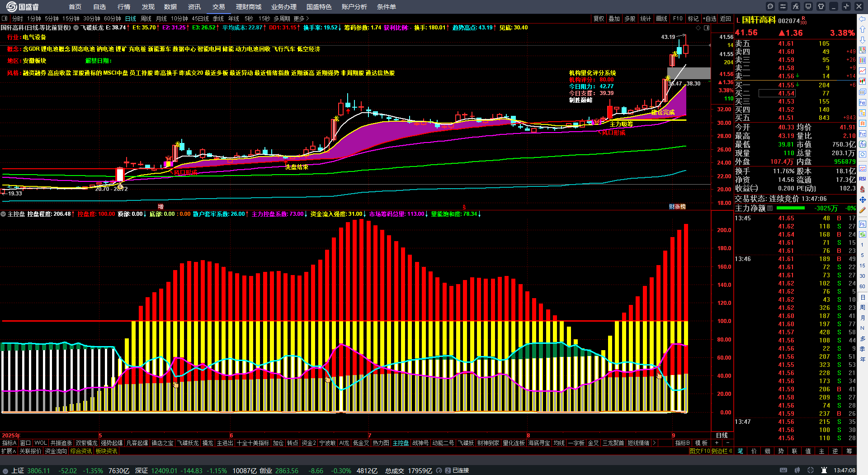Viewport: 868px width, 475px height.
Task: Open the formula fx icon in title bar
Action: pyautogui.click(x=796, y=6)
